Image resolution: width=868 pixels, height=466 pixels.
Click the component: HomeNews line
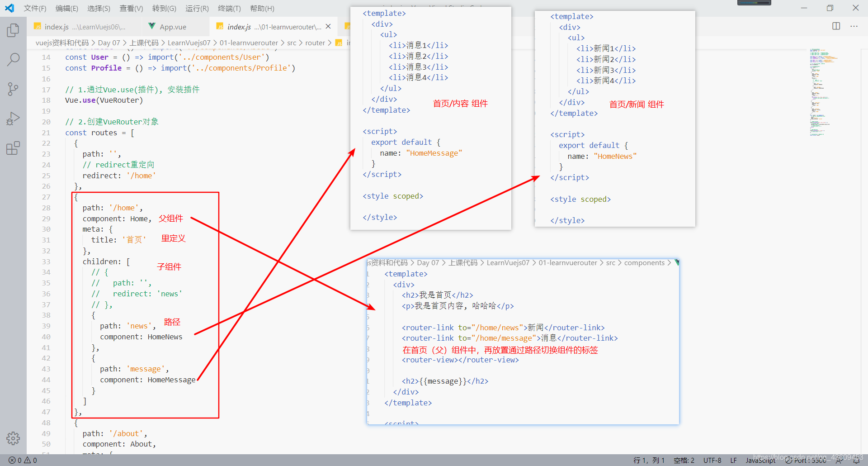click(141, 337)
